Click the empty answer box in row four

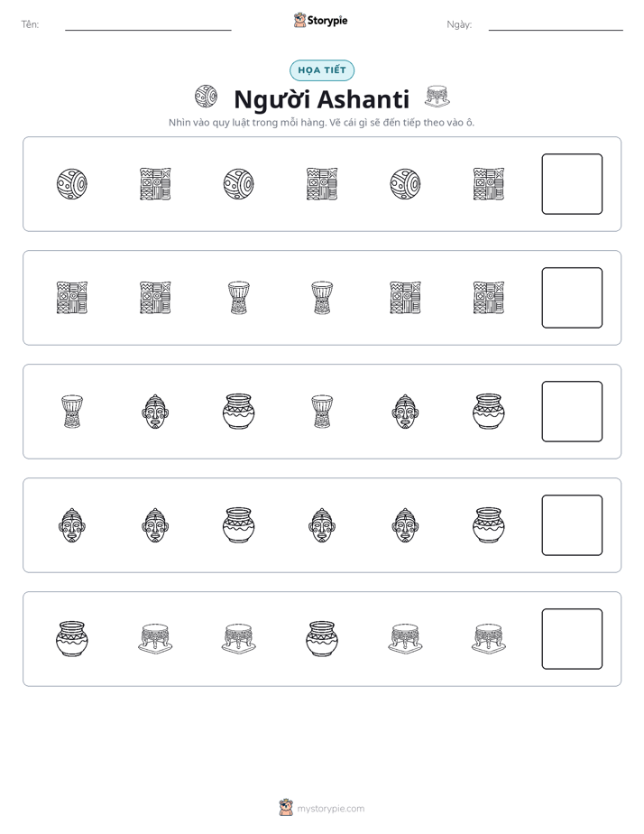tap(572, 525)
